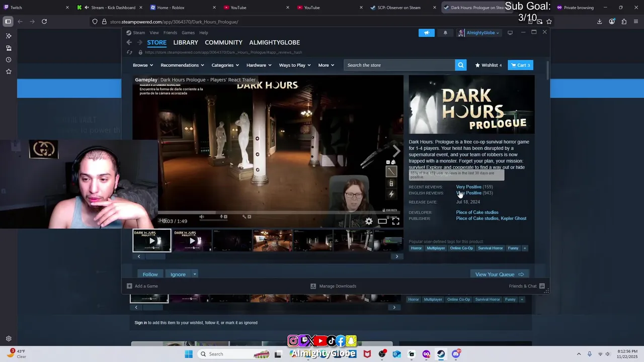Viewport: 644px width, 362px height.
Task: Click the Steam announcements megaphone icon
Action: pyautogui.click(x=426, y=33)
